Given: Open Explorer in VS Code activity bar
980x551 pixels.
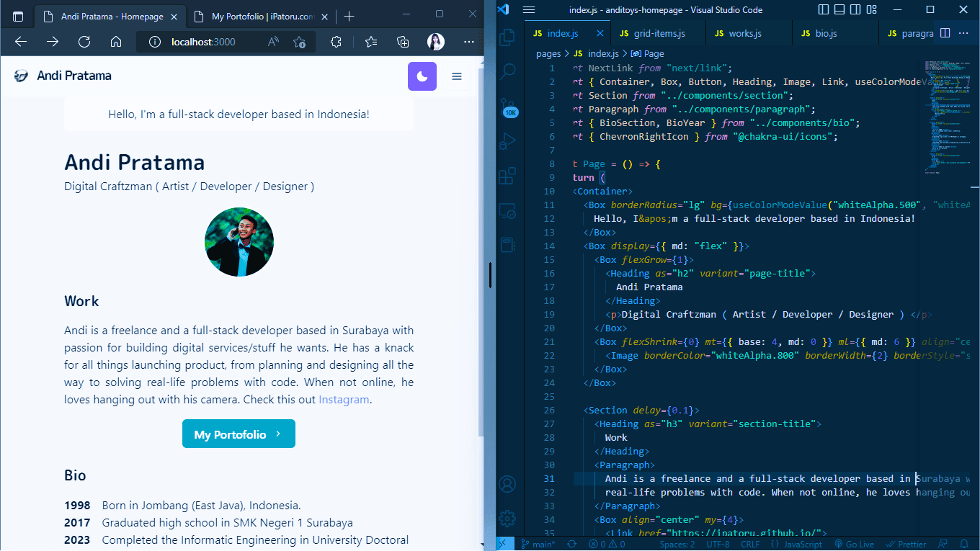Looking at the screenshot, I should [x=509, y=37].
